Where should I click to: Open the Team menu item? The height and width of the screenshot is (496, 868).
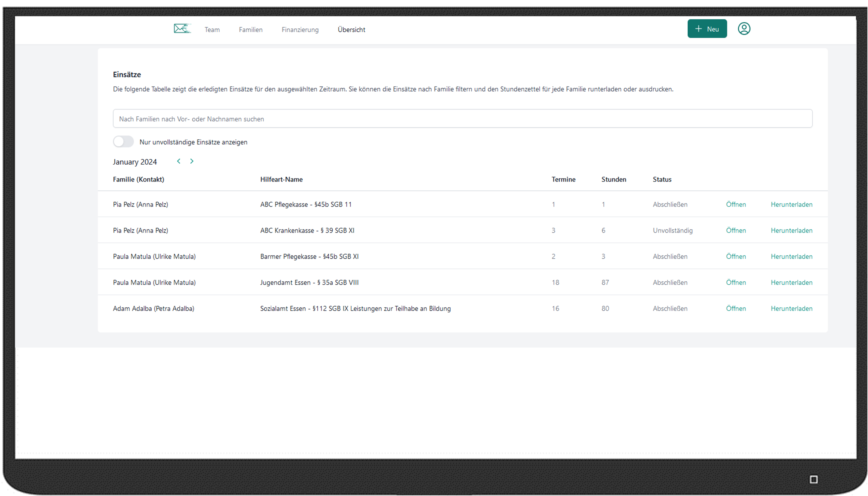[212, 30]
